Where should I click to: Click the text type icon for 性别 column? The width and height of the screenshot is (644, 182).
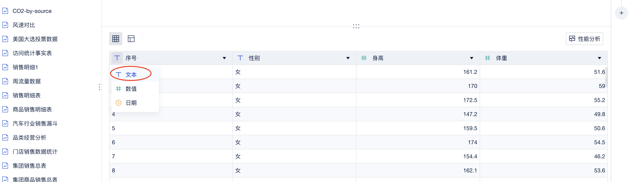pos(240,58)
